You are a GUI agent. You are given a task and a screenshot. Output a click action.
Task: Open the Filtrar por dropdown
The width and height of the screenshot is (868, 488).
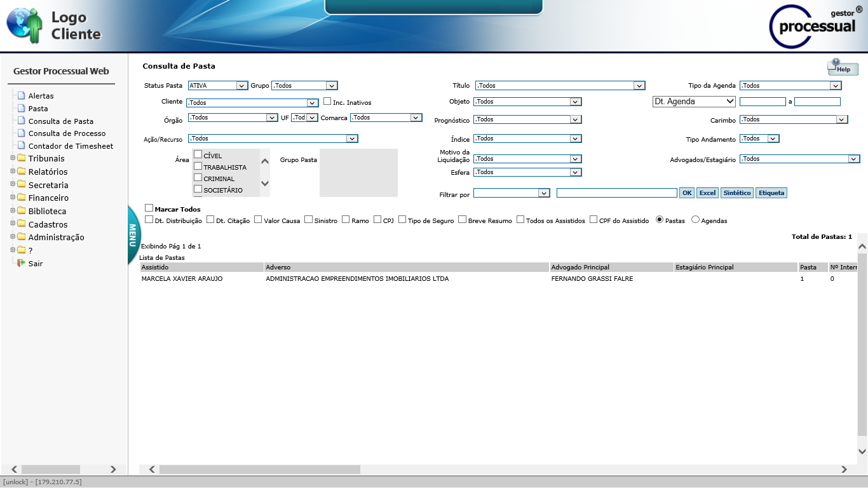[512, 193]
